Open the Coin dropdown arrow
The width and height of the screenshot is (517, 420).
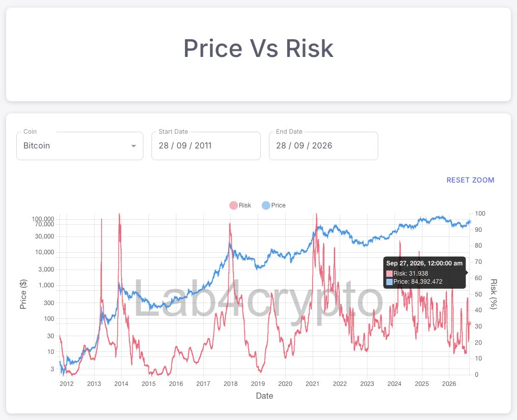(134, 146)
